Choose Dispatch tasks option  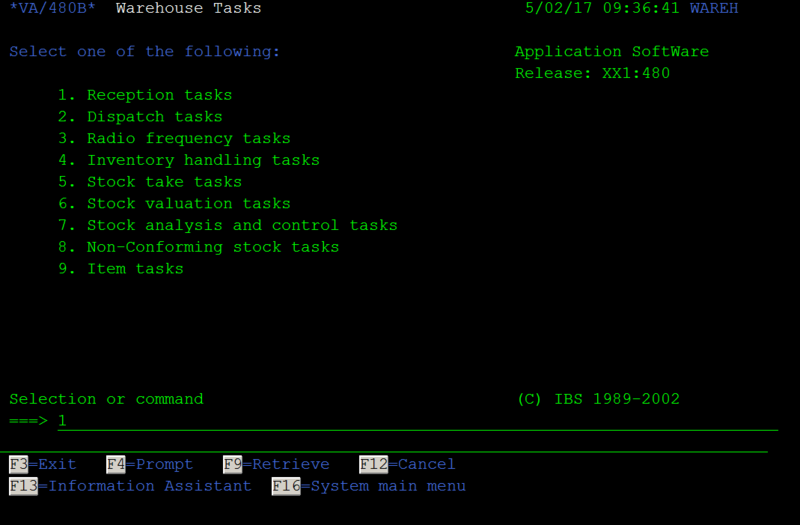tap(140, 117)
